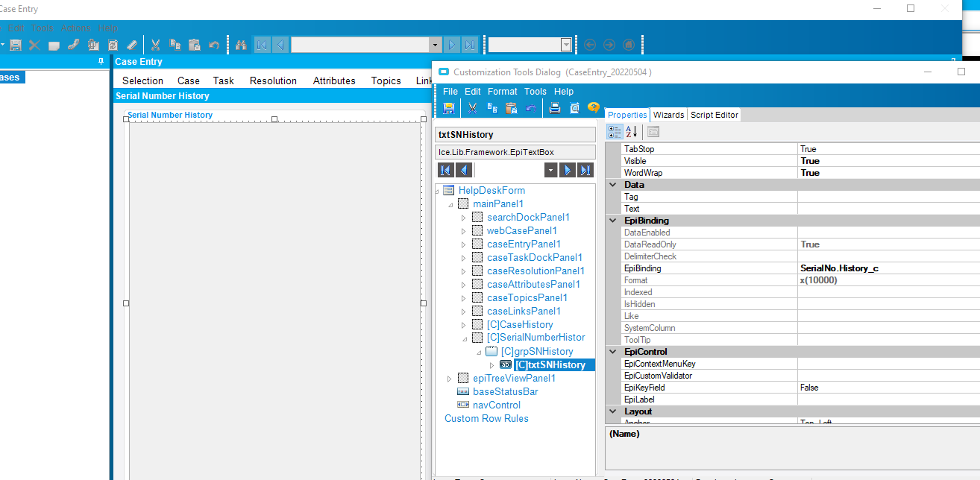Click the yellow Help question mark icon
This screenshot has width=980, height=480.
pos(594,108)
